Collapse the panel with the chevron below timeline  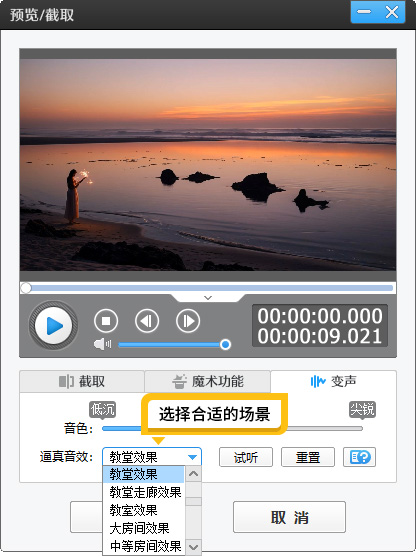coord(208,298)
